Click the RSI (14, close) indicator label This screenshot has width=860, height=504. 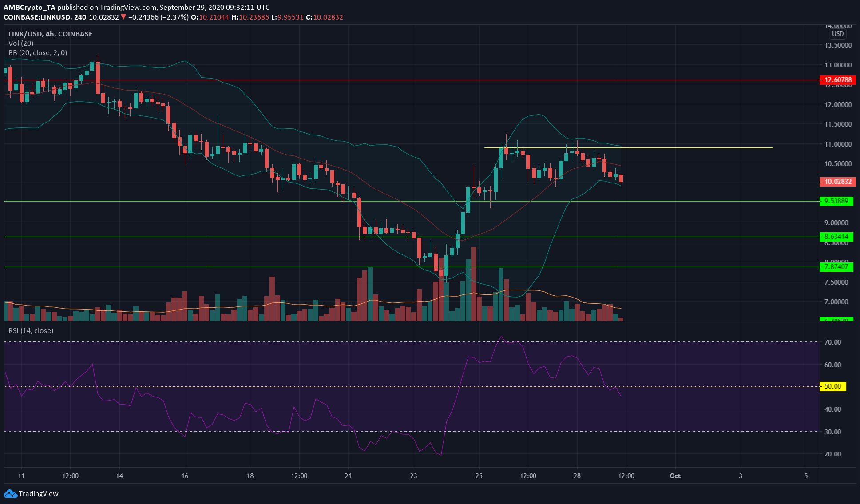(31, 330)
